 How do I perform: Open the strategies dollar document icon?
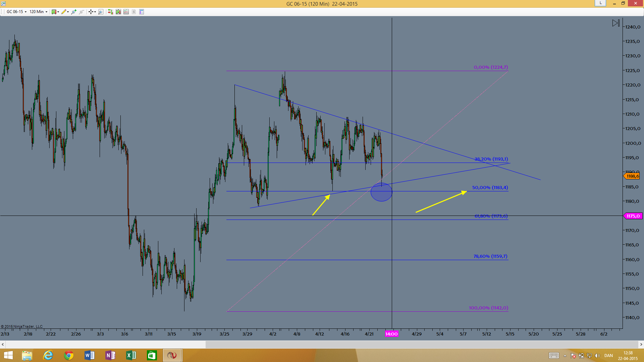(134, 12)
